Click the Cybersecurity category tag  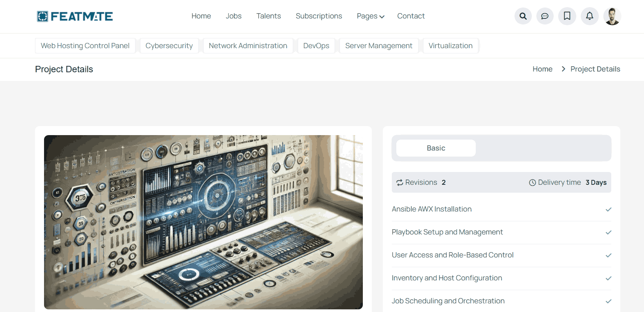coord(169,46)
